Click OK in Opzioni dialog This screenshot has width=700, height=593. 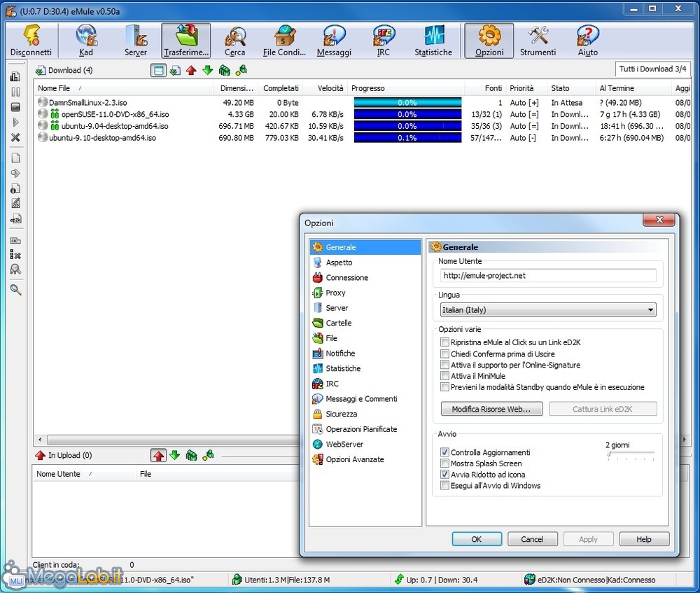click(x=477, y=539)
